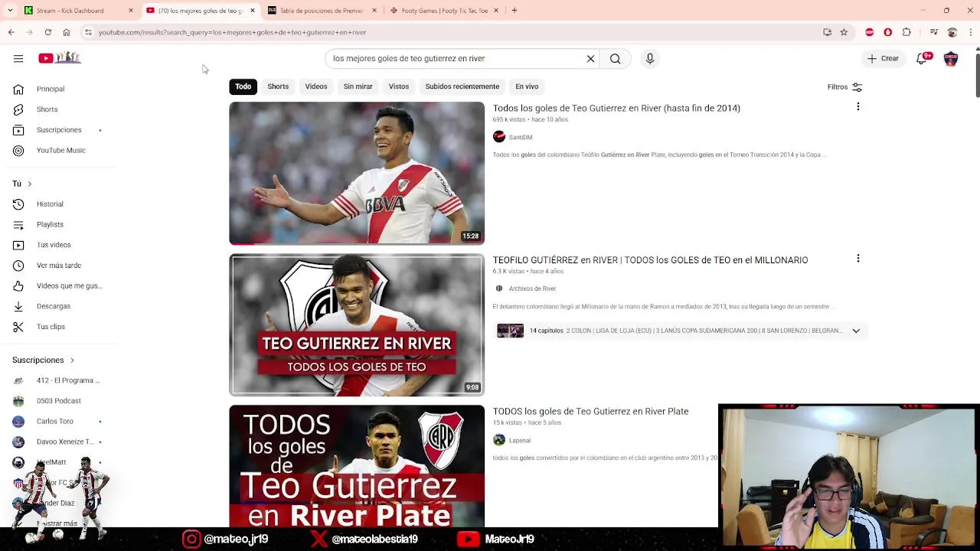
Task: Expand the Tú section chevron
Action: [x=29, y=184]
